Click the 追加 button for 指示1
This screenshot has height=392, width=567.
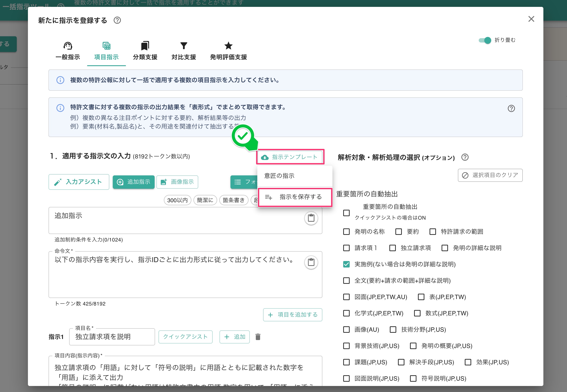[234, 337]
